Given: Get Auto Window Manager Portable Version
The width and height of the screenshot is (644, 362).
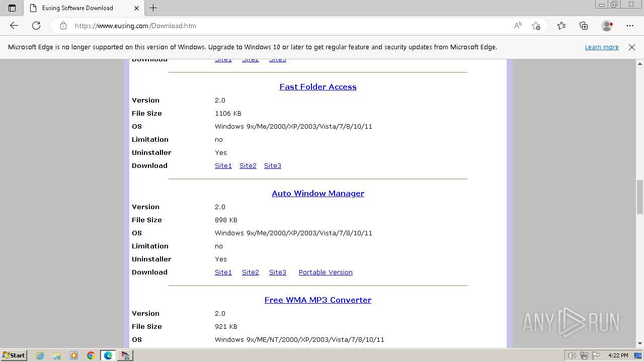Looking at the screenshot, I should [x=326, y=273].
